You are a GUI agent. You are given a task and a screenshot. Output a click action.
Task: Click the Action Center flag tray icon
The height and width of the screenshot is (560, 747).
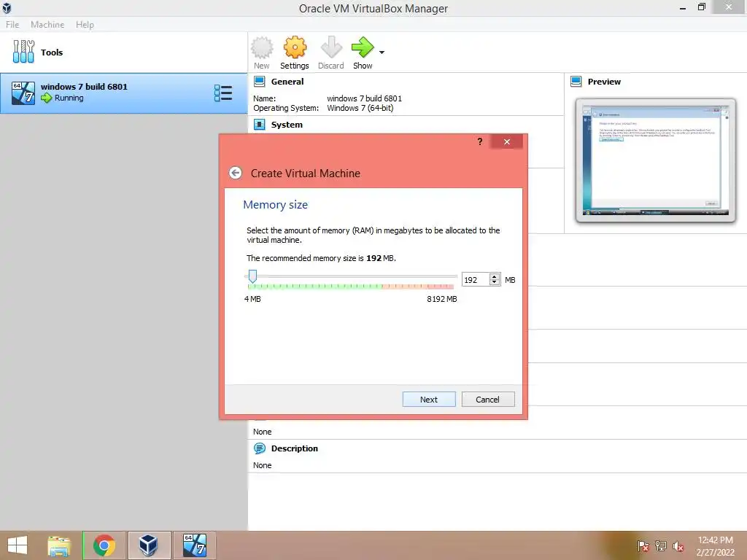click(643, 546)
